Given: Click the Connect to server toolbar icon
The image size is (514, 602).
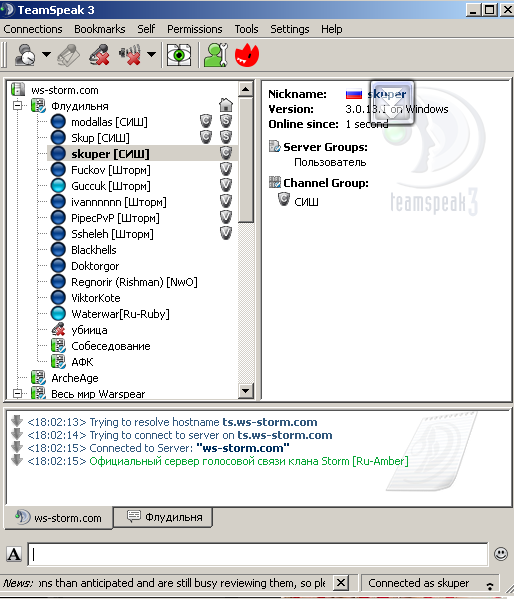Looking at the screenshot, I should coord(25,55).
